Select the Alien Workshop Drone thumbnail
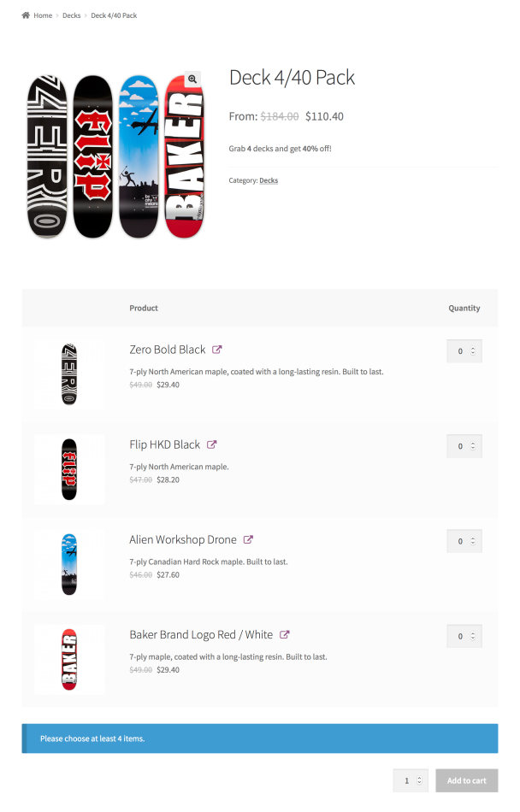This screenshot has height=812, width=520. click(x=69, y=564)
